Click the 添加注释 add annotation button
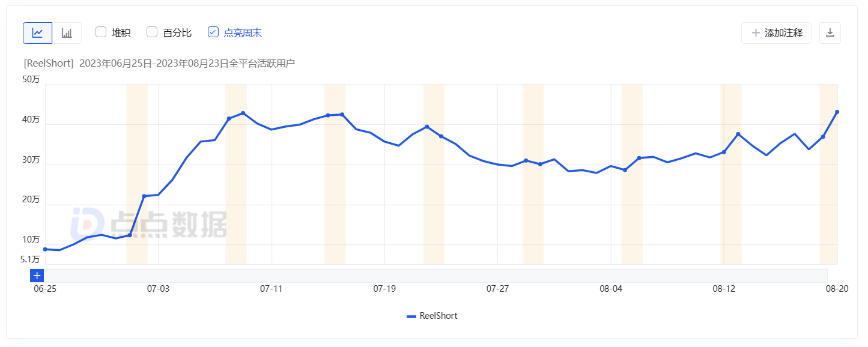The height and width of the screenshot is (347, 868). (776, 33)
